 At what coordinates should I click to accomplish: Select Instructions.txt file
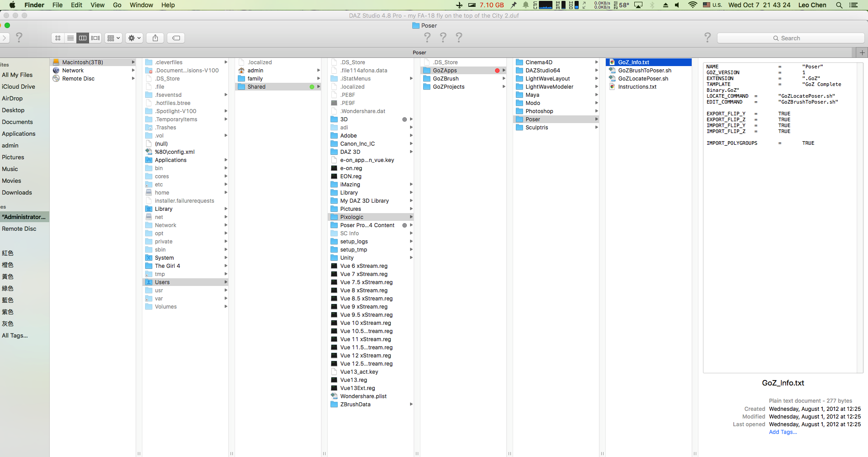tap(648, 86)
